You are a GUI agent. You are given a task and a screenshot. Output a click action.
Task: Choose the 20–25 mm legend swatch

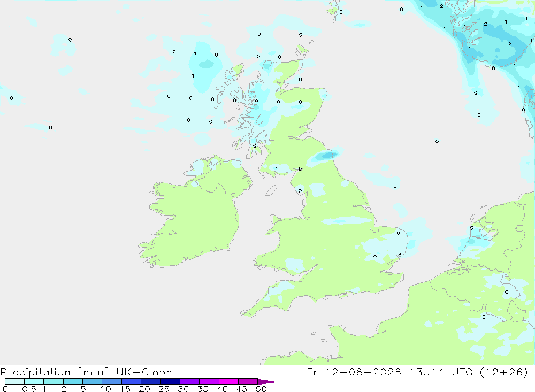[x=151, y=381]
